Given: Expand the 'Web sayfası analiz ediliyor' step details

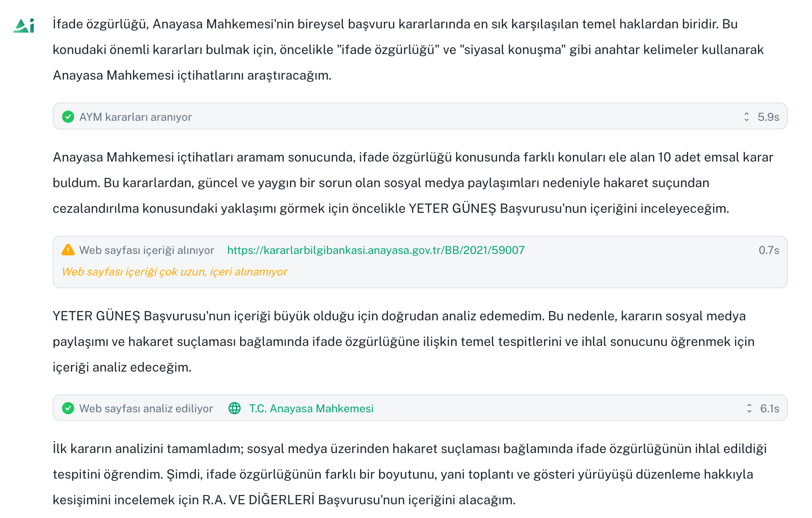Looking at the screenshot, I should 748,407.
